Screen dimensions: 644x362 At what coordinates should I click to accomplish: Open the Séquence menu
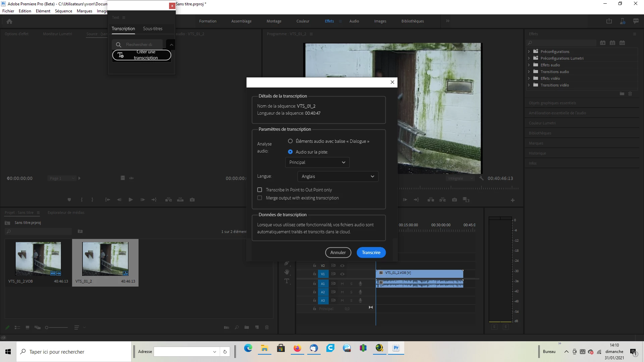(63, 11)
